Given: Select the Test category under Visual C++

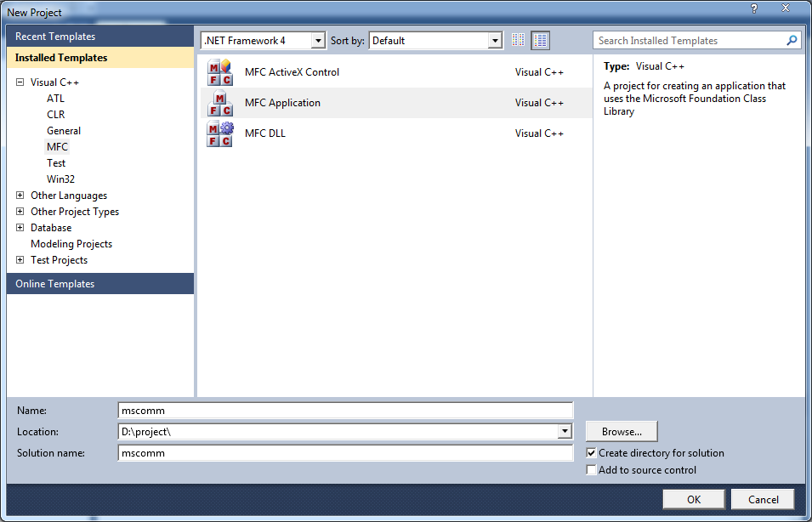Looking at the screenshot, I should tap(56, 163).
